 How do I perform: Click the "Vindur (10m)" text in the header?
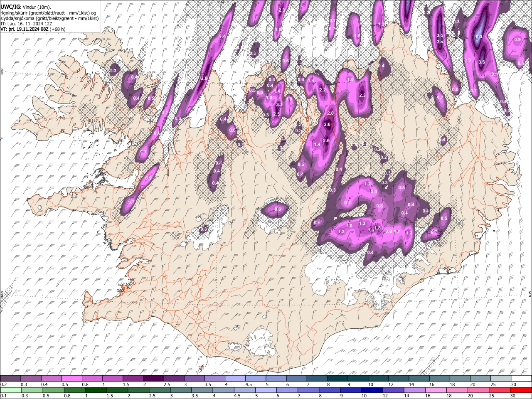(37, 7)
